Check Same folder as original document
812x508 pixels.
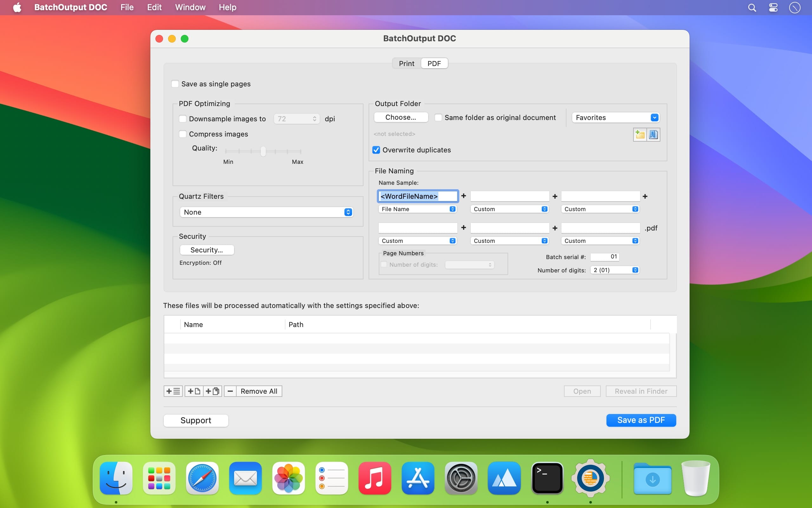[438, 117]
